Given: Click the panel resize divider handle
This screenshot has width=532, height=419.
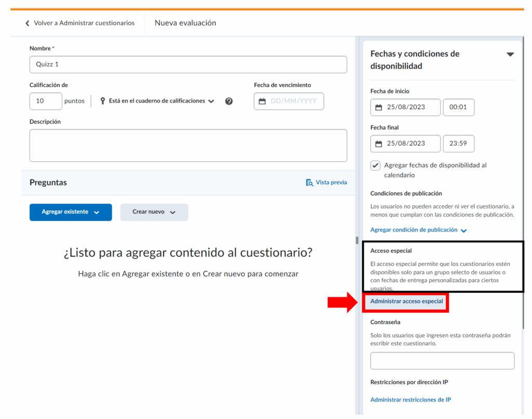Looking at the screenshot, I should 357,240.
